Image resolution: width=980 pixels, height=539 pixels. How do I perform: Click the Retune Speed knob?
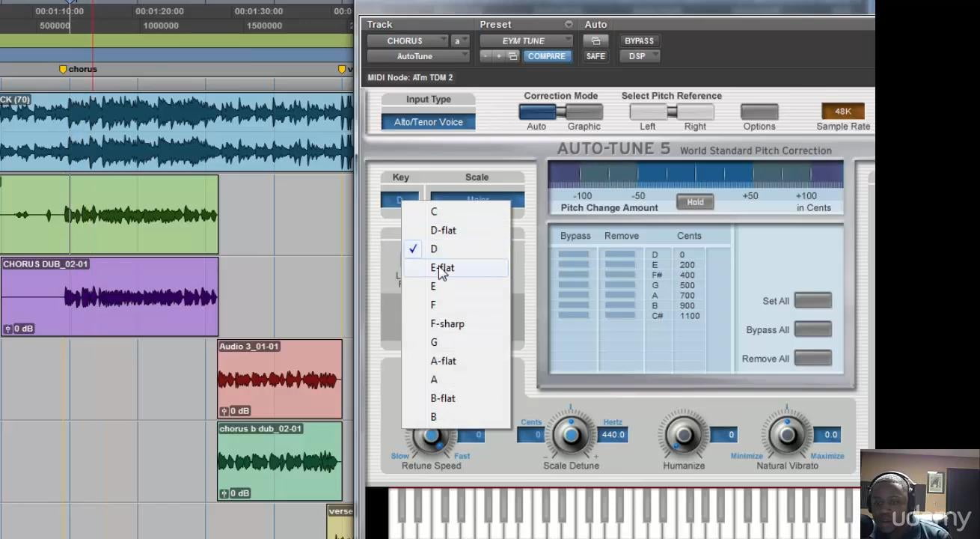[x=432, y=437]
